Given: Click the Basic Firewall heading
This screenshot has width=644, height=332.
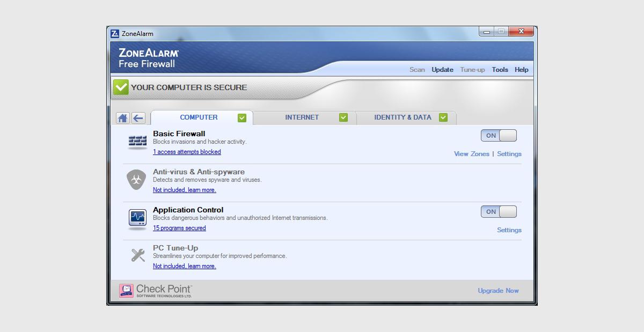Looking at the screenshot, I should tap(179, 134).
